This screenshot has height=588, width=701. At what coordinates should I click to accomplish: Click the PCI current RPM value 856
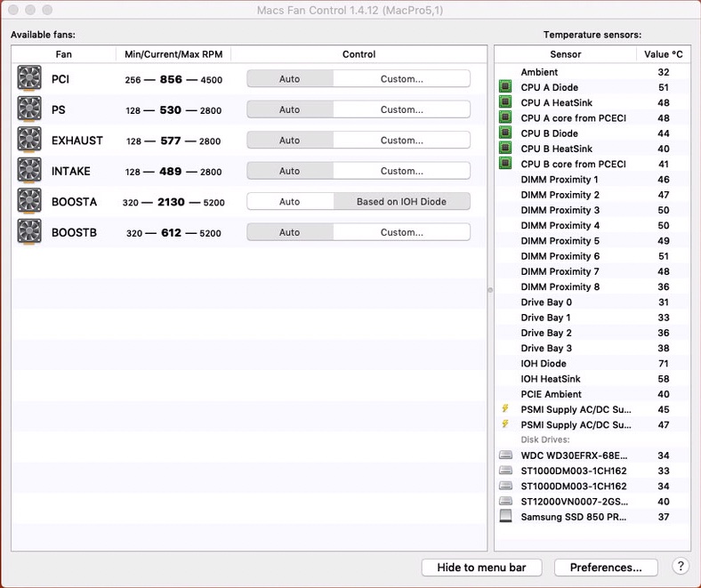click(x=171, y=79)
